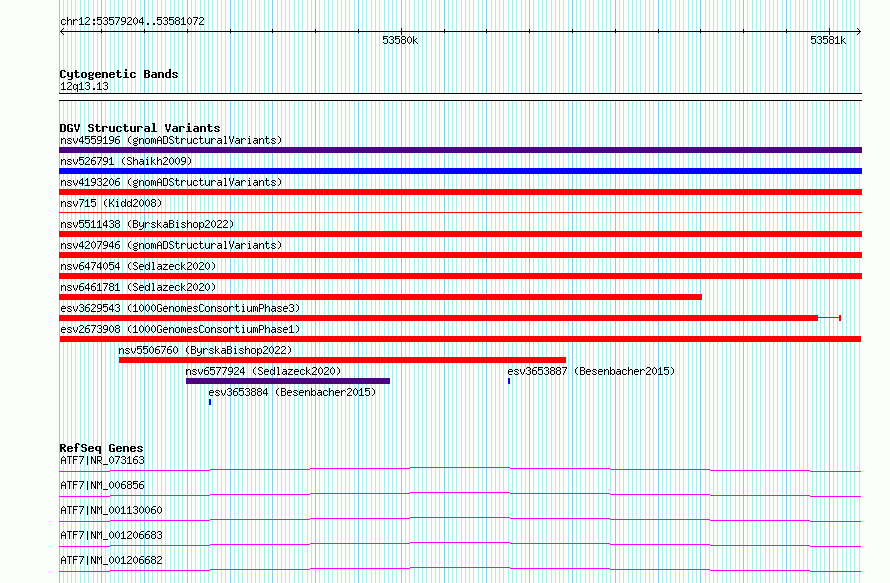
Task: Click the Cytogenetic Bands track heading
Action: pyautogui.click(x=119, y=74)
